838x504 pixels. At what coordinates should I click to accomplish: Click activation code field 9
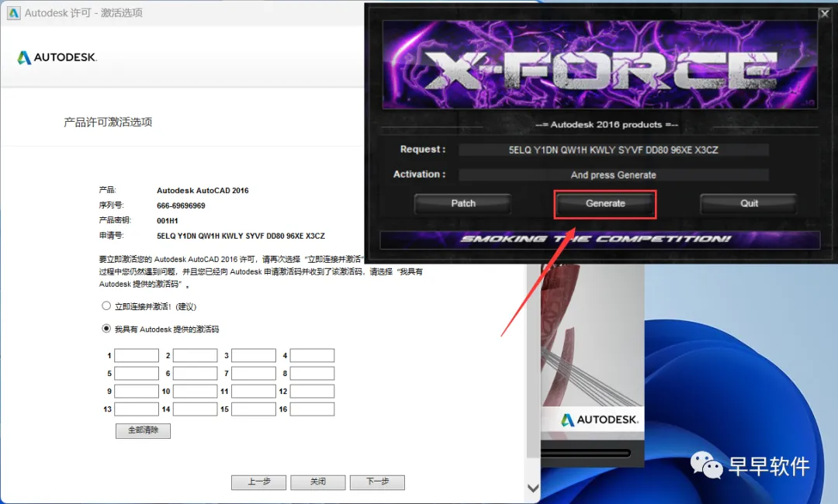coord(137,392)
